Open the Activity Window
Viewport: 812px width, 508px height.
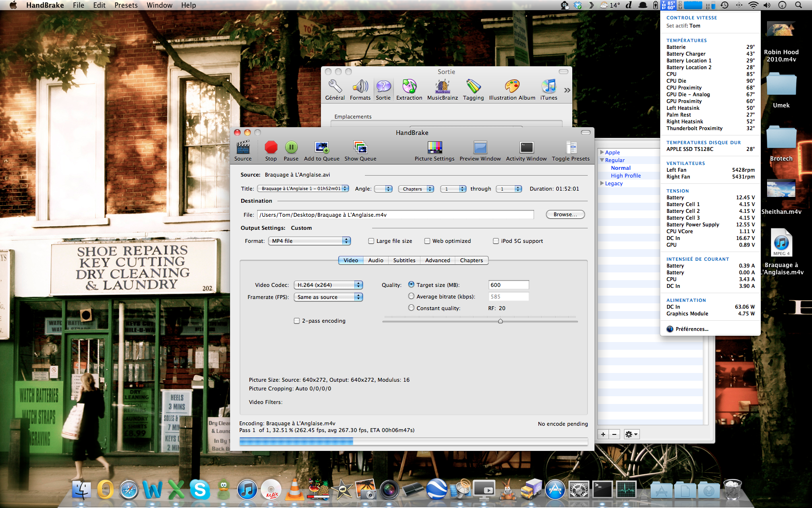(526, 150)
